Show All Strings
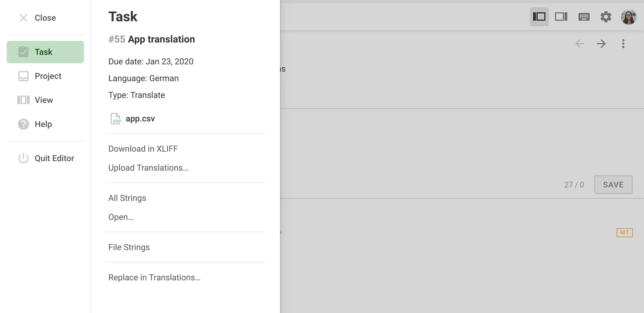The image size is (644, 313). pyautogui.click(x=127, y=198)
